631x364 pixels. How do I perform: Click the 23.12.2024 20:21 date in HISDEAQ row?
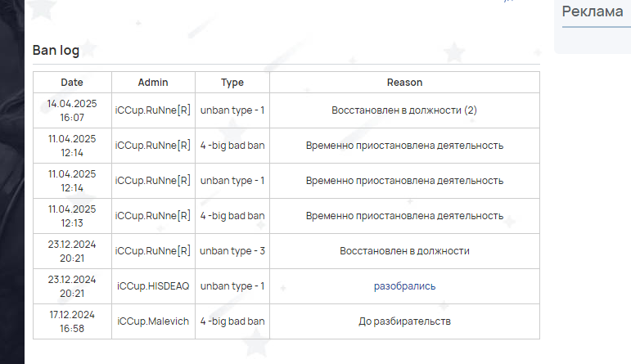[72, 286]
